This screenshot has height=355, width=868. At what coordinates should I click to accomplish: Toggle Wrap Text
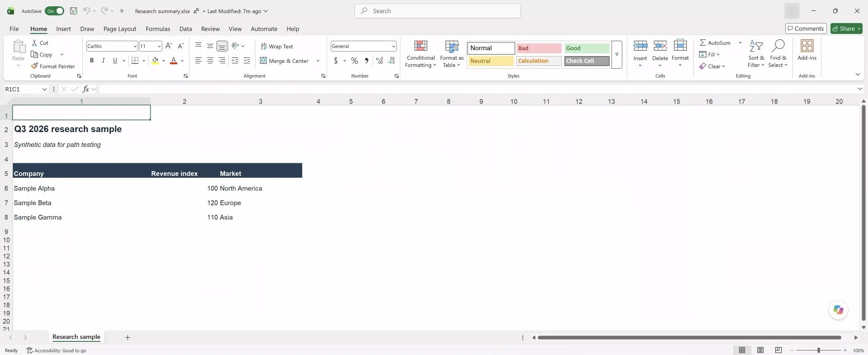coord(277,46)
